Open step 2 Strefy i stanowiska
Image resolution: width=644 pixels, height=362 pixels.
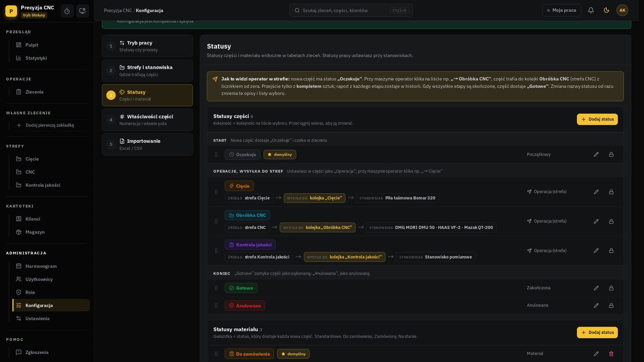[147, 71]
